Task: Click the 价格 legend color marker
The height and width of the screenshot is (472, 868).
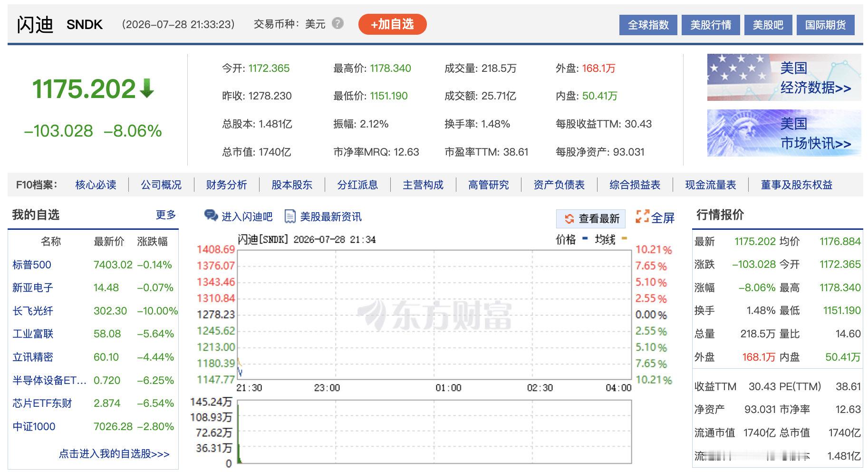Action: (585, 238)
